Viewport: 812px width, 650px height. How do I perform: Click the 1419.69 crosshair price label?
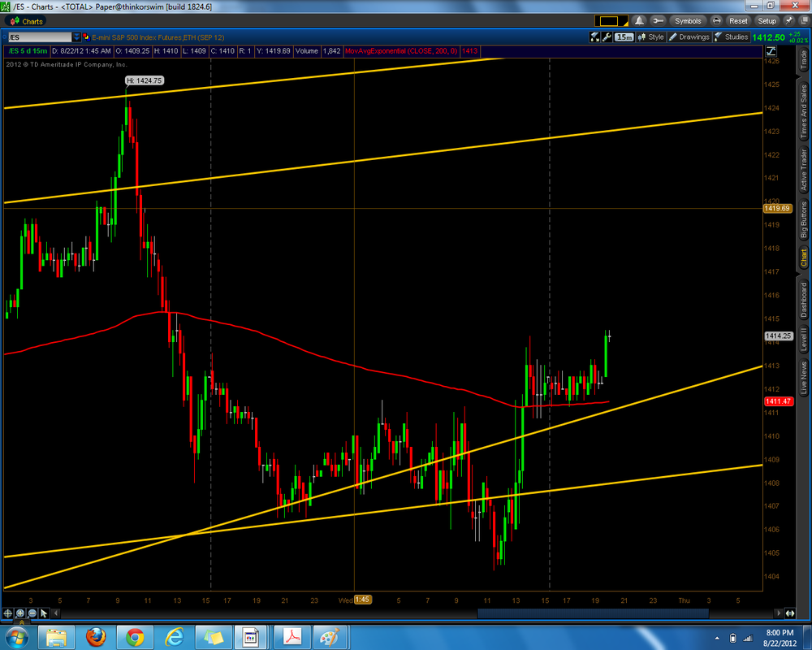click(778, 208)
